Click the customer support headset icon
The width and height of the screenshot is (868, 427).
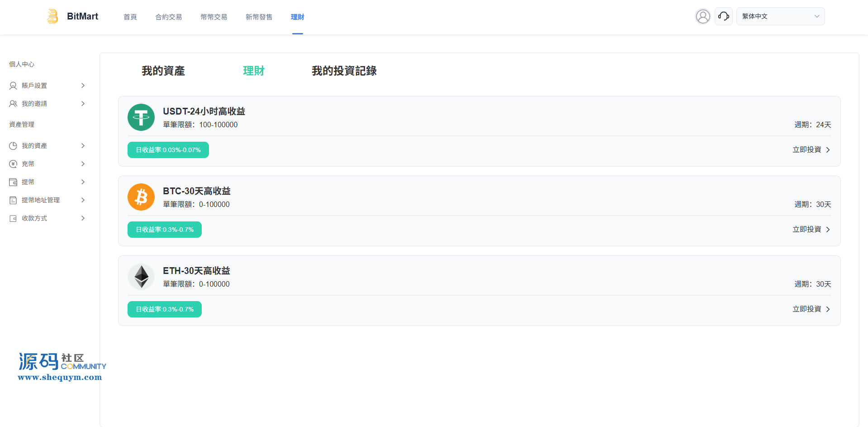(x=723, y=16)
